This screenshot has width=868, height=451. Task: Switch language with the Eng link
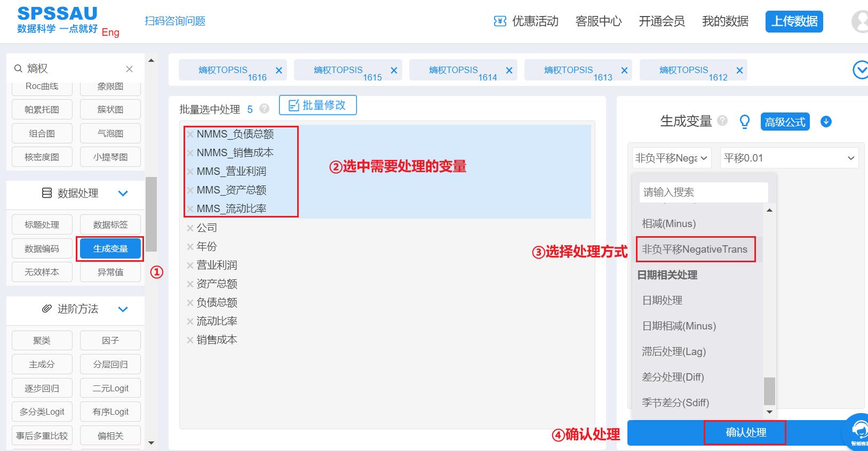click(110, 32)
